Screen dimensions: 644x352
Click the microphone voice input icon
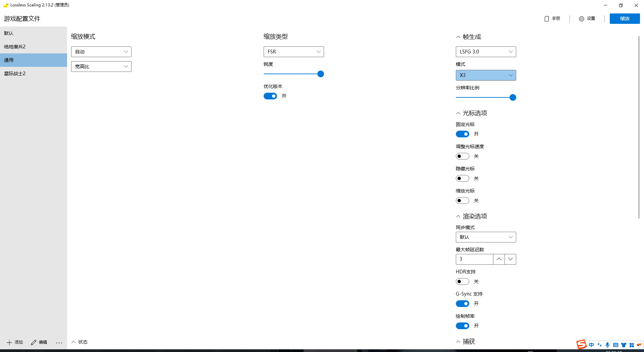tap(607, 345)
